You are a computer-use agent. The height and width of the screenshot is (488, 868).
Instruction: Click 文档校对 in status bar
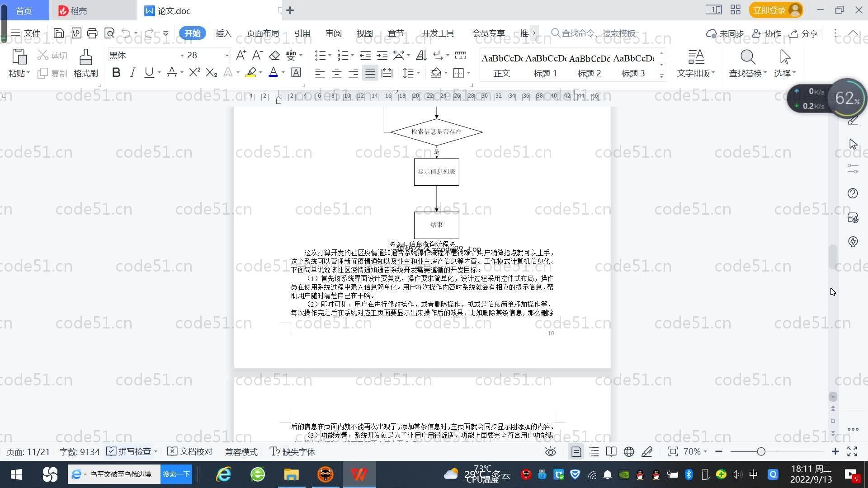190,451
